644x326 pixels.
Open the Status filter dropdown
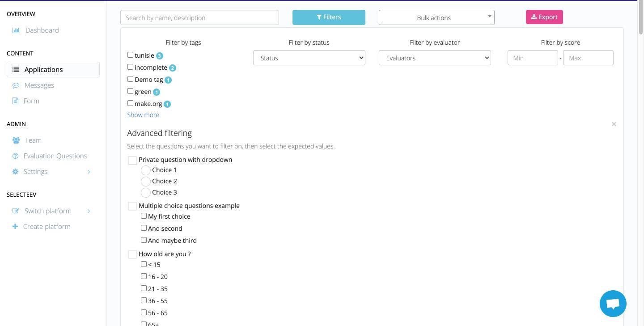point(309,58)
